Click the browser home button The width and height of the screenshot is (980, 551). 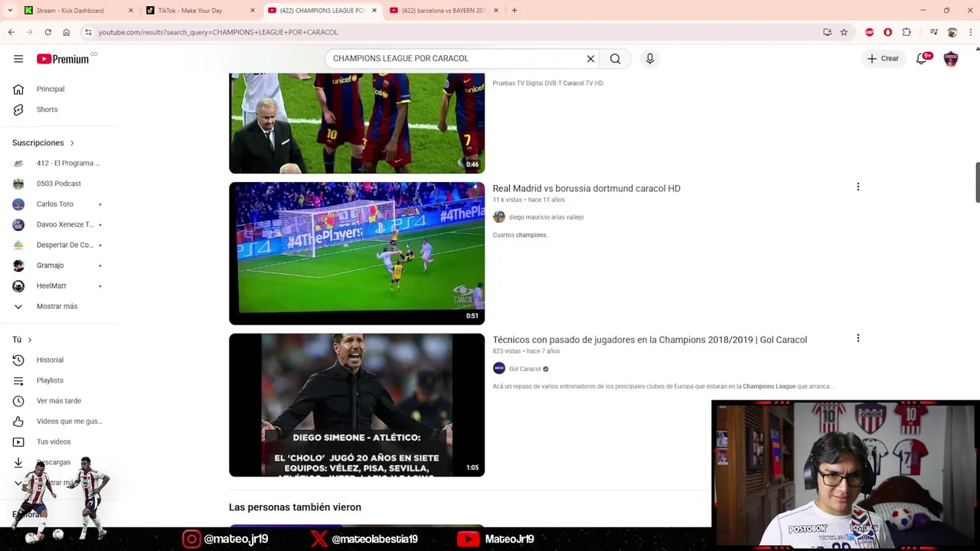click(67, 32)
